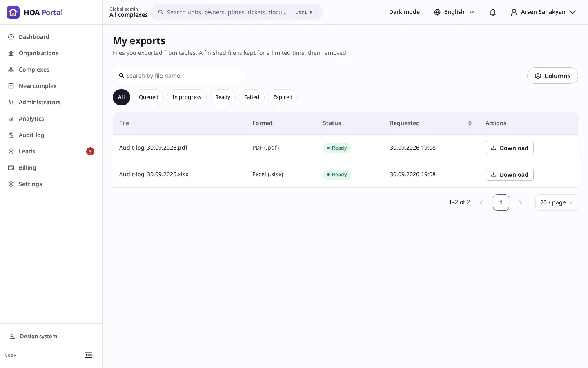Viewport: 588px width, 368px height.
Task: Go to the previous page arrow
Action: point(481,202)
